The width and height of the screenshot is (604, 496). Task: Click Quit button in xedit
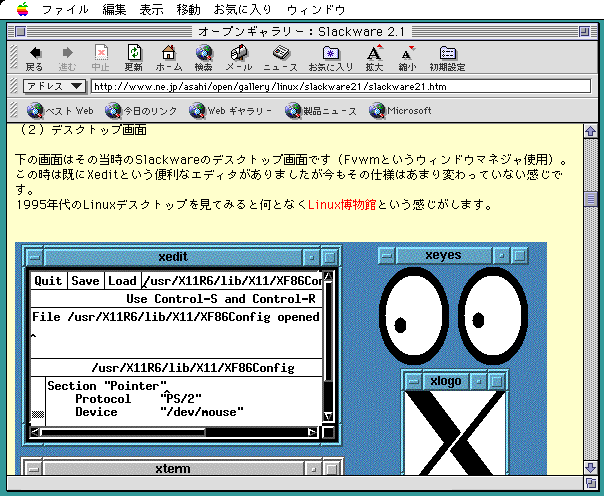[x=48, y=280]
